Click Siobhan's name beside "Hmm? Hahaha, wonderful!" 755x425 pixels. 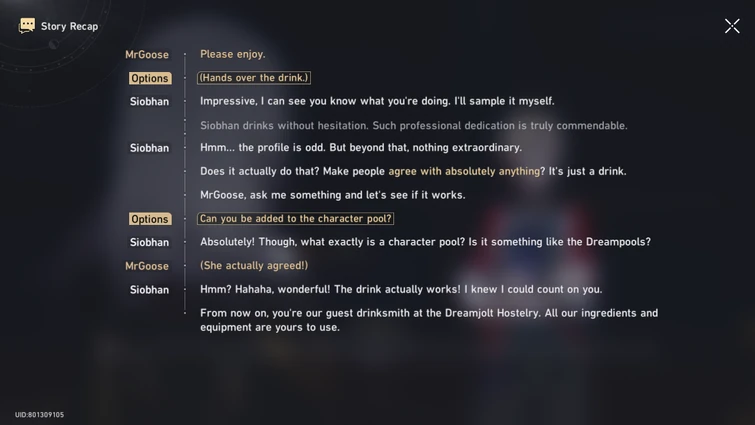tap(149, 290)
